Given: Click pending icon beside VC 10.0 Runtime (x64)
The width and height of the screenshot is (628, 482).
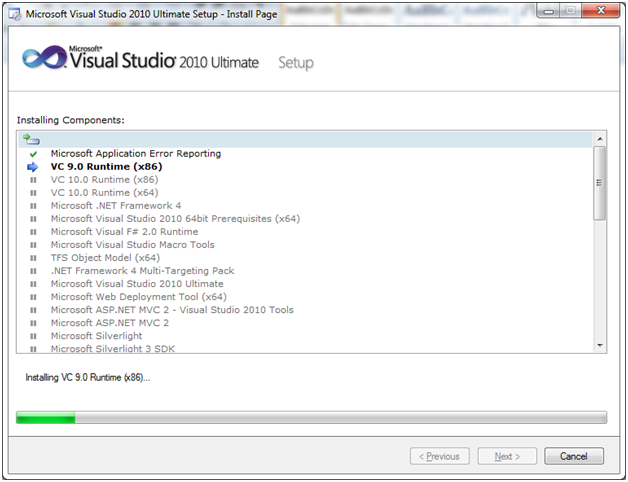Looking at the screenshot, I should coord(33,193).
